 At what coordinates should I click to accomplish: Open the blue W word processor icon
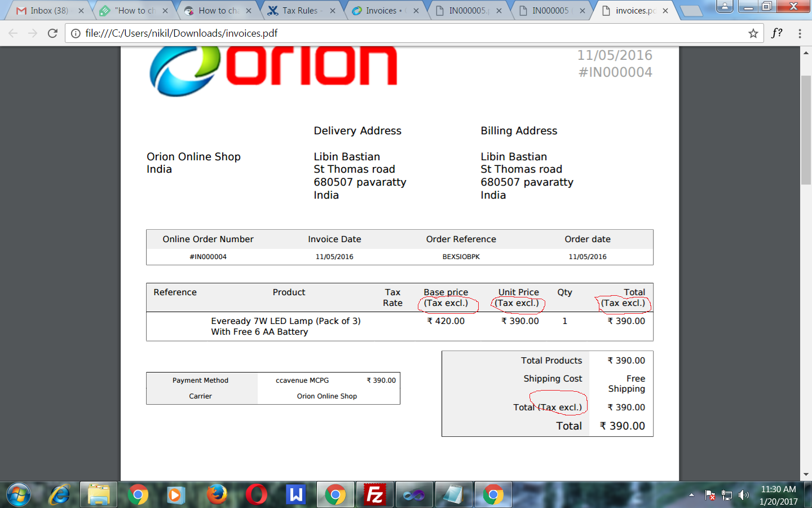[x=295, y=495]
